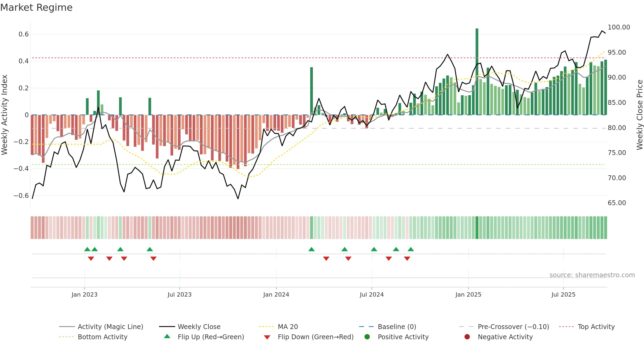
Task: Click the −0.6 activity axis label
Action: (21, 196)
